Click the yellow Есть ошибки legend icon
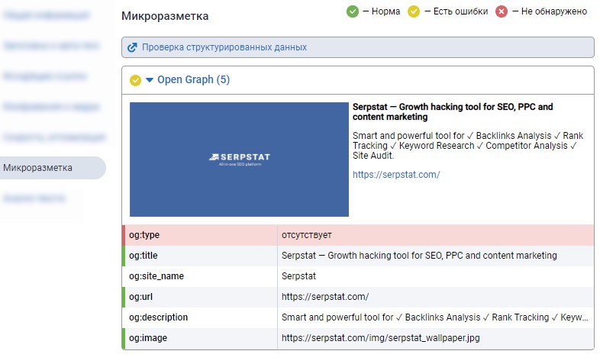 point(413,11)
